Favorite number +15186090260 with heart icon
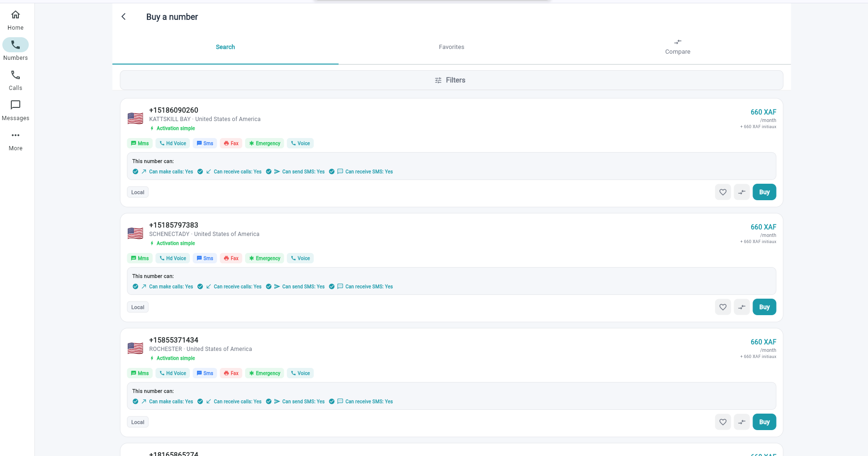The height and width of the screenshot is (456, 868). pyautogui.click(x=723, y=192)
